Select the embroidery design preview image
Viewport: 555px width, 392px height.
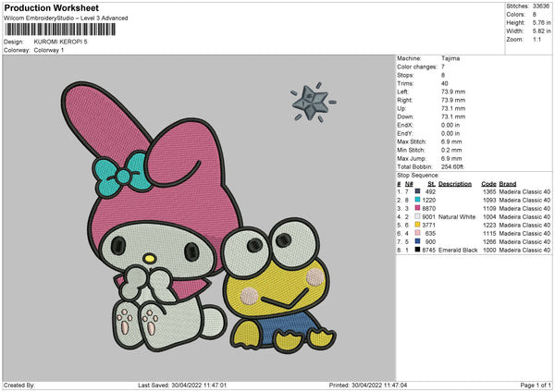click(199, 217)
